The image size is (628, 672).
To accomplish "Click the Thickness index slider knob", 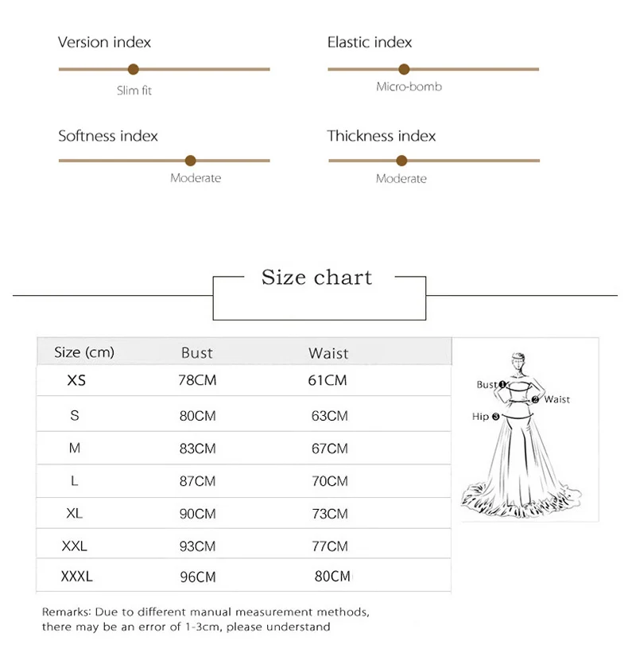I will 401,161.
